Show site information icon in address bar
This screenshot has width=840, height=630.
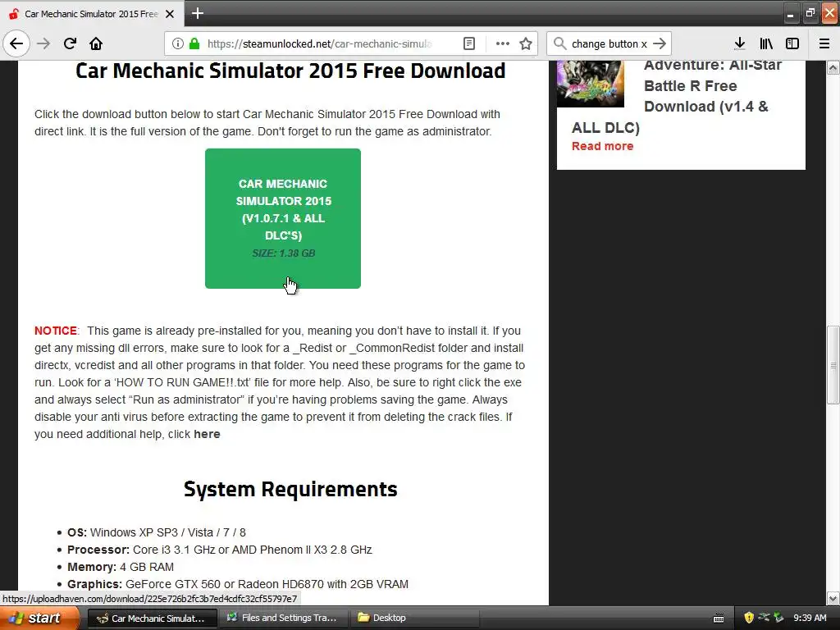pos(178,43)
